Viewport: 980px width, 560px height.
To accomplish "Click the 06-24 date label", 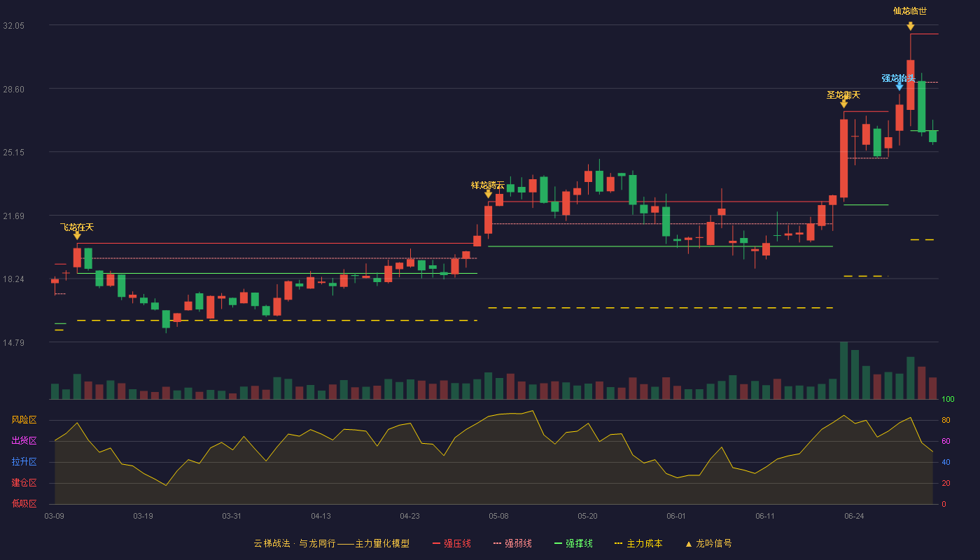I will point(854,516).
